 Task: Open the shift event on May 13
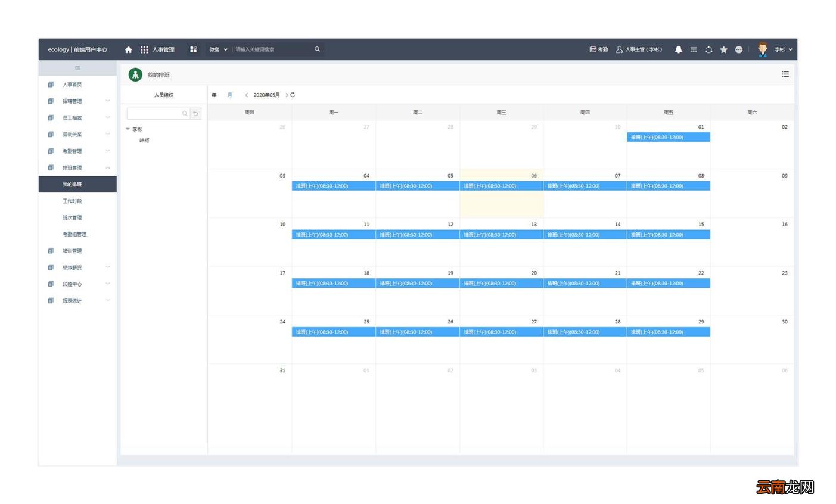coord(501,235)
